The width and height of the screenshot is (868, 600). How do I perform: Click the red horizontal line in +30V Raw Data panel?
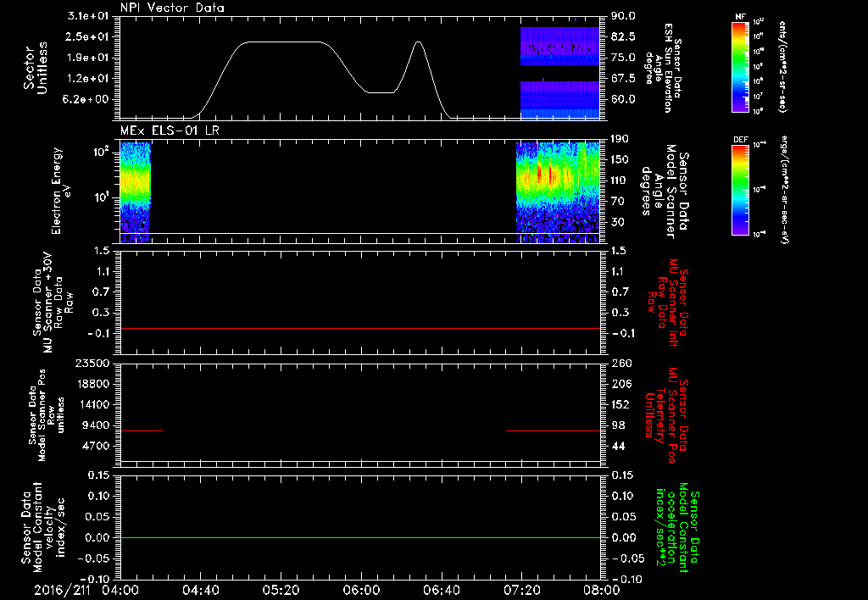[x=359, y=328]
